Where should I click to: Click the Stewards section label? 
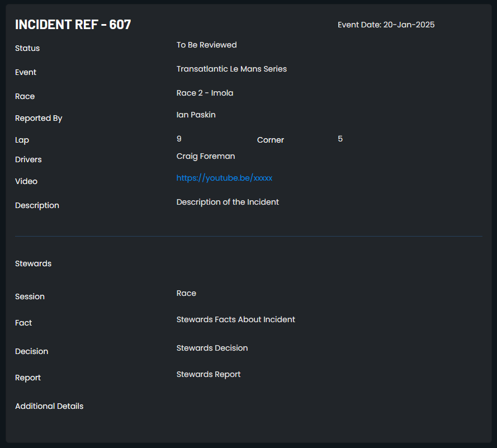(34, 263)
